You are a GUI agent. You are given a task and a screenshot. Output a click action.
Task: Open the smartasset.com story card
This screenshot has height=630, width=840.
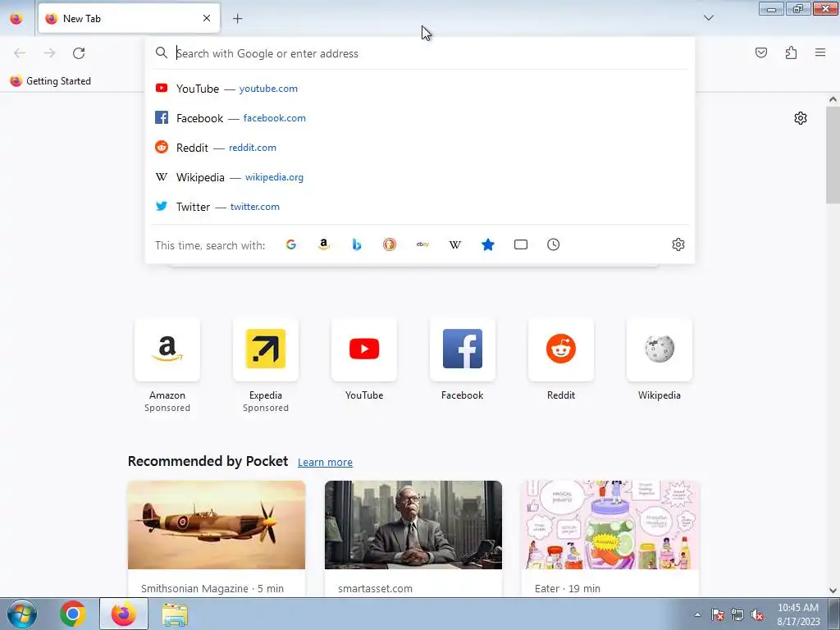(413, 539)
